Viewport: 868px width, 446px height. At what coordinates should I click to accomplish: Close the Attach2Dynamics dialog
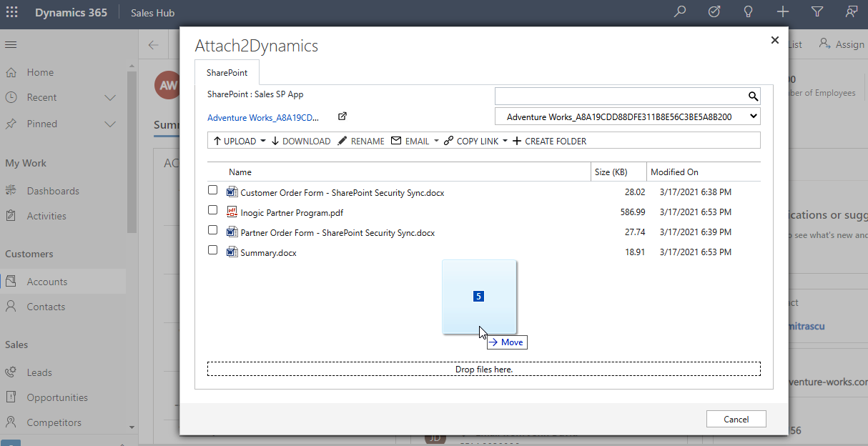774,41
